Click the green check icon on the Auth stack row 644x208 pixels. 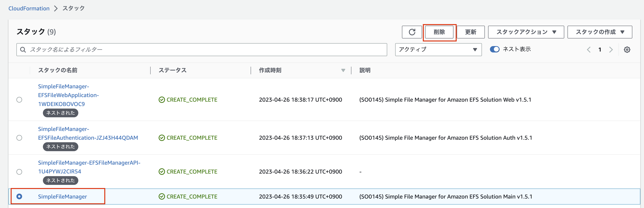point(162,137)
